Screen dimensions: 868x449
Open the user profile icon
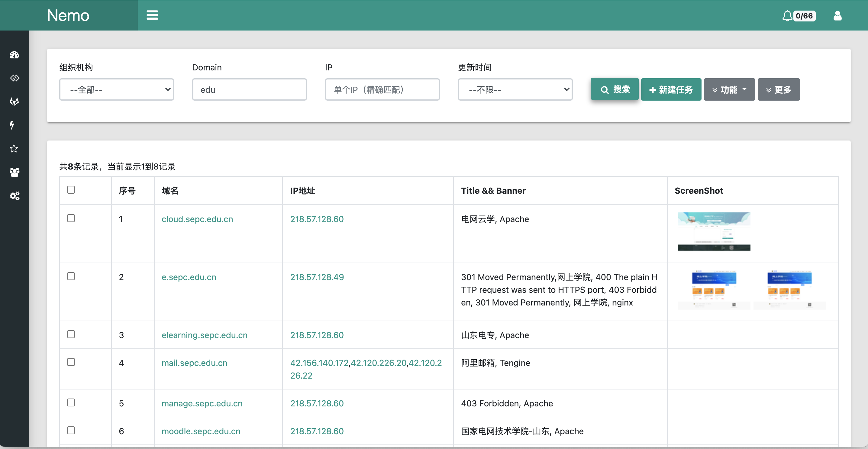tap(837, 16)
